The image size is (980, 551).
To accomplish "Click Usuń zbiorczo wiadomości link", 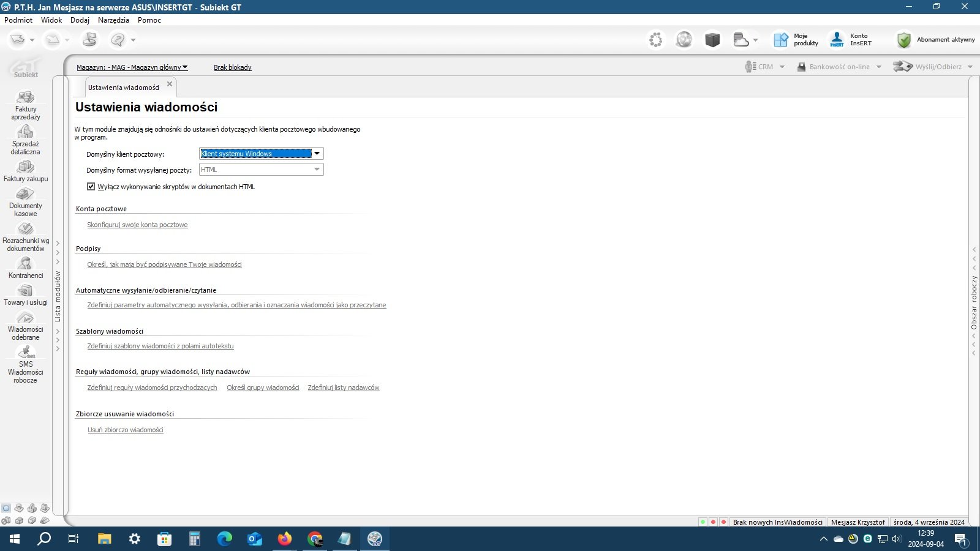I will click(x=126, y=430).
